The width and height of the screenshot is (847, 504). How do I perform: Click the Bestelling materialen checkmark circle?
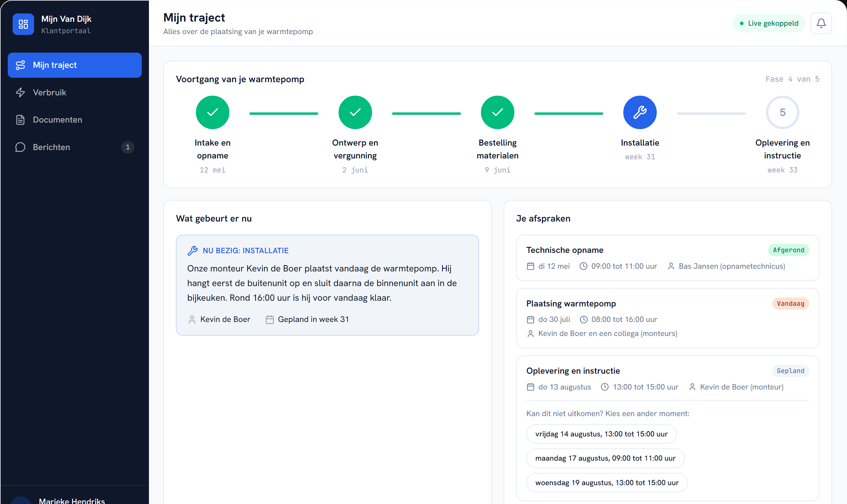point(497,112)
